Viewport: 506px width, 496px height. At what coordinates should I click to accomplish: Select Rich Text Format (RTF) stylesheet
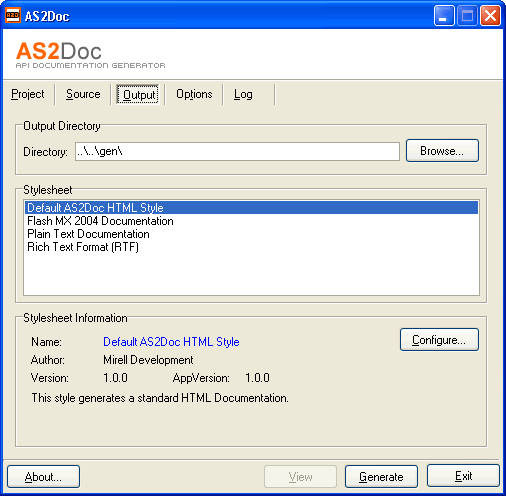coord(251,247)
